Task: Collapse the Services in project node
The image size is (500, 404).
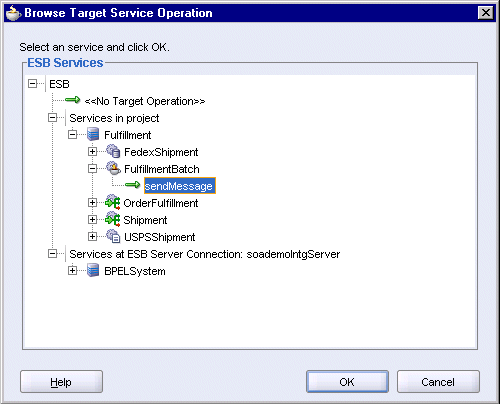Action: 52,117
